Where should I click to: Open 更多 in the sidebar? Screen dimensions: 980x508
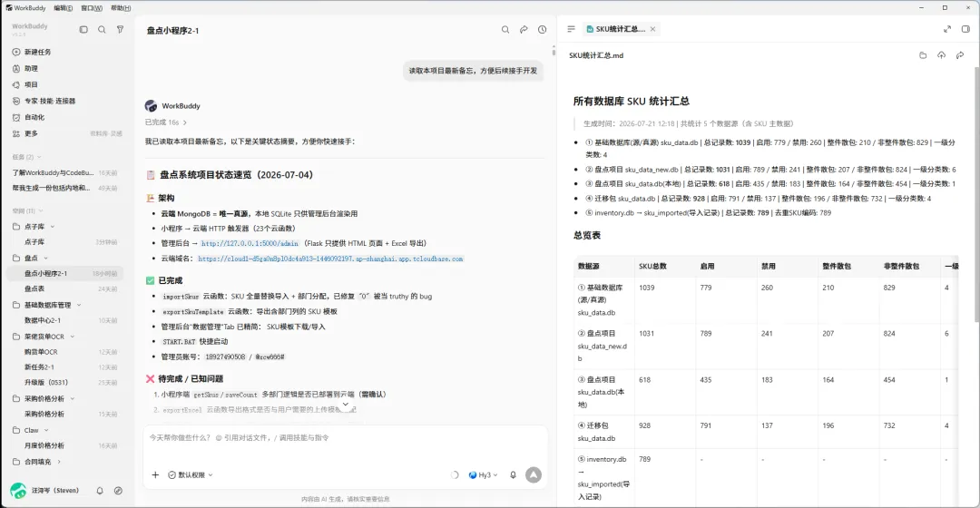point(31,133)
